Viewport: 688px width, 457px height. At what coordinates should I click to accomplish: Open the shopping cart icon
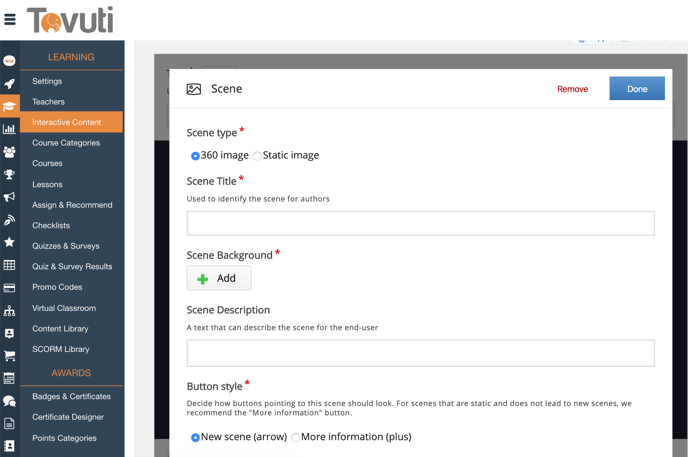pos(9,356)
